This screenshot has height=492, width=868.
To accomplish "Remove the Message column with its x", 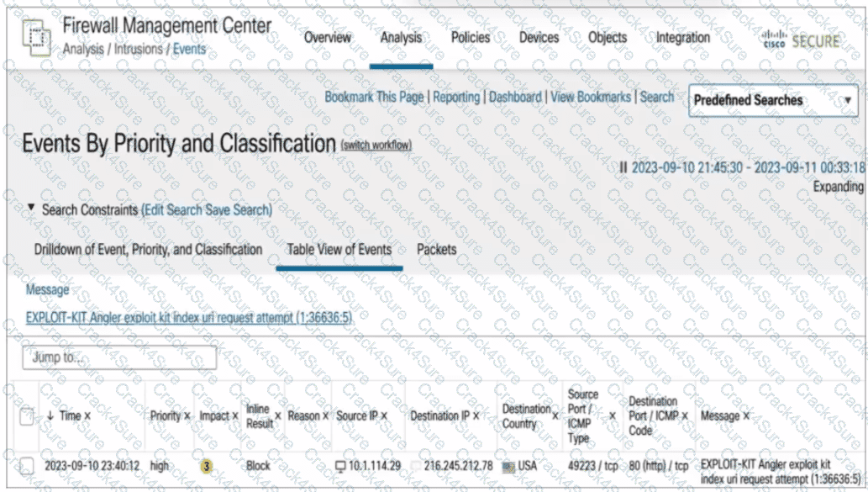I will (x=745, y=415).
